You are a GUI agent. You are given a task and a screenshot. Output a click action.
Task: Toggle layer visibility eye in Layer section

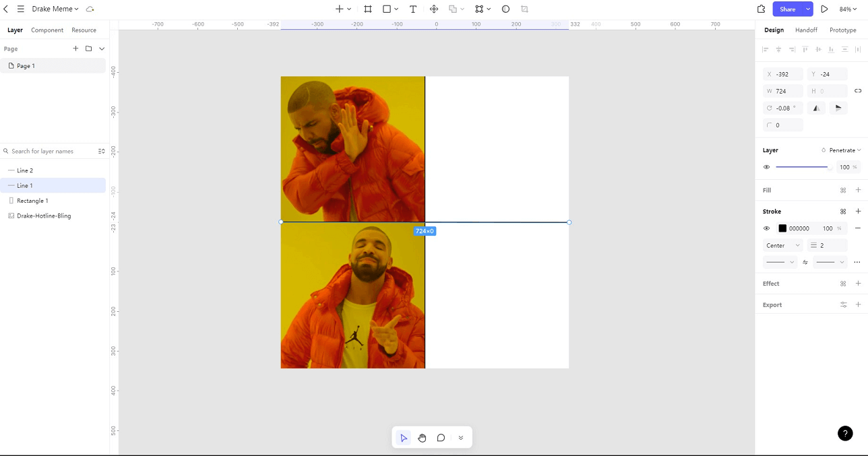766,167
